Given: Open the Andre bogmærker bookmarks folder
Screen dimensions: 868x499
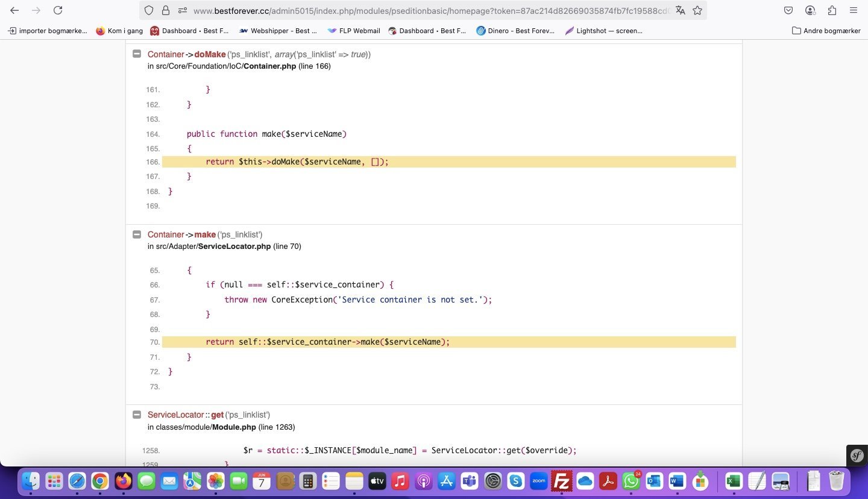Looking at the screenshot, I should click(x=826, y=31).
